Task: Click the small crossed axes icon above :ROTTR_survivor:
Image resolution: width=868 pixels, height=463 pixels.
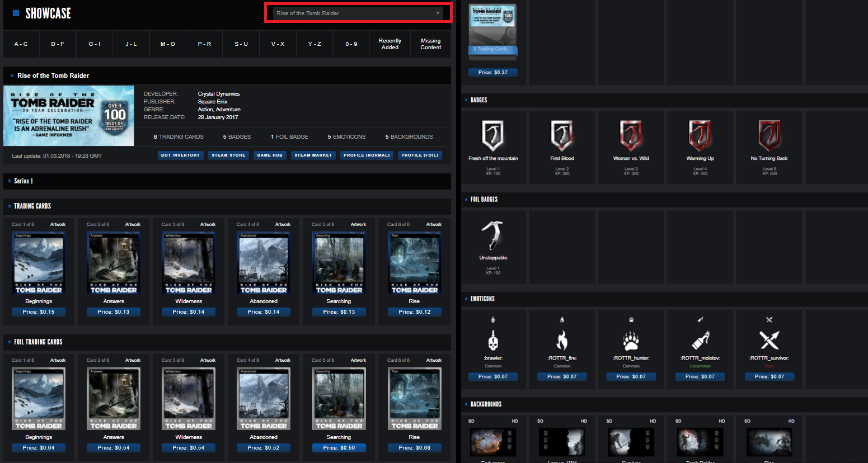Action: [770, 320]
